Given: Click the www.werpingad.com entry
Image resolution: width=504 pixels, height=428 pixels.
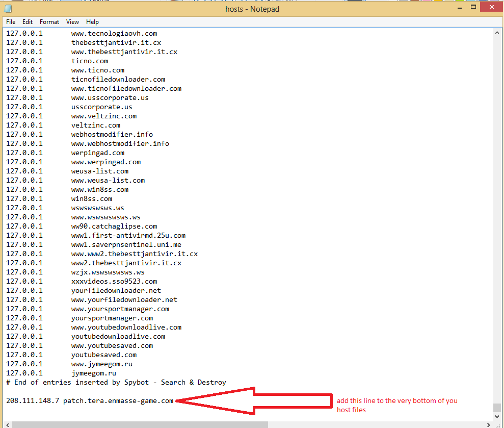Looking at the screenshot, I should coord(106,162).
